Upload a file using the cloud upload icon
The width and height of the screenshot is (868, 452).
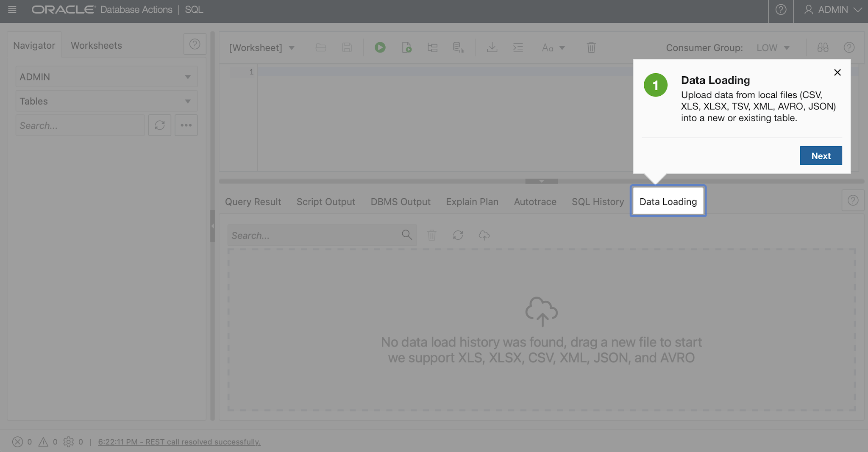coord(484,235)
